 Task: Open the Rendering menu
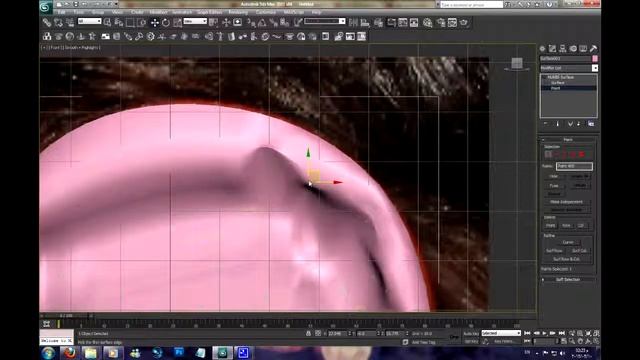click(238, 12)
